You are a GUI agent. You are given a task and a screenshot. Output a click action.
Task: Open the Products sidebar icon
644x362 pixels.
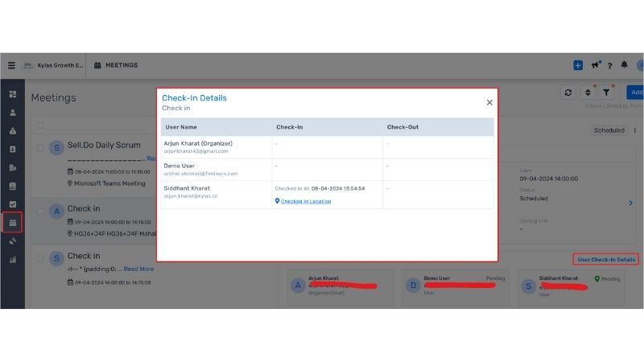tap(13, 186)
